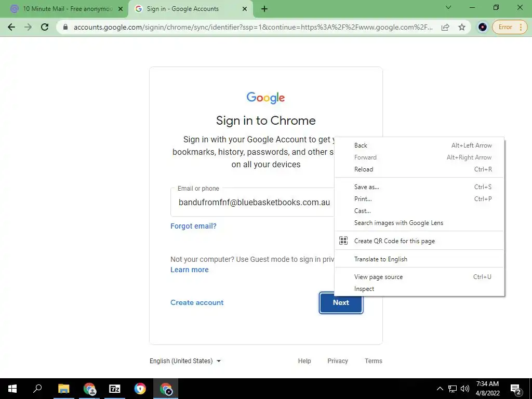Open the Chrome taskbar icon beside the 7-Zip icon
The height and width of the screenshot is (399, 532).
pos(140,389)
